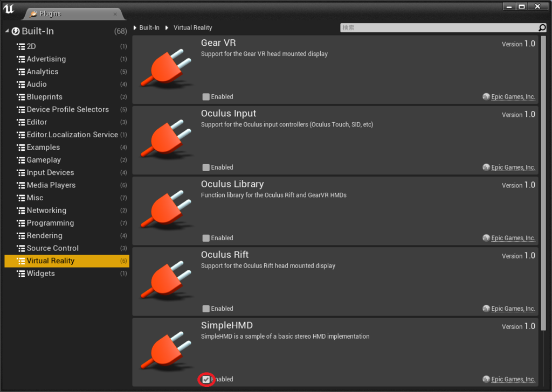Click the Virtual Reality category list icon
The image size is (552, 392).
pos(21,261)
